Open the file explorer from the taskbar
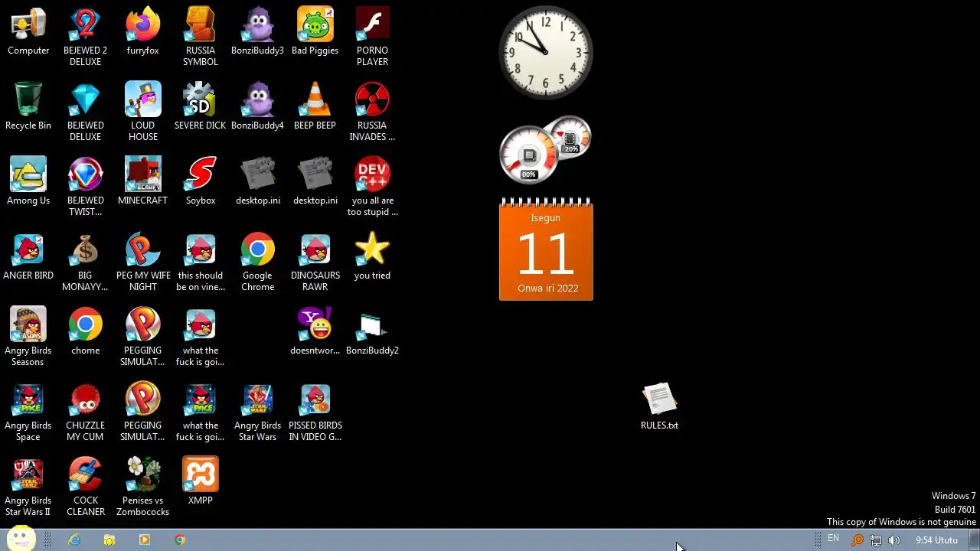Screen dimensions: 980x551 [x=109, y=540]
